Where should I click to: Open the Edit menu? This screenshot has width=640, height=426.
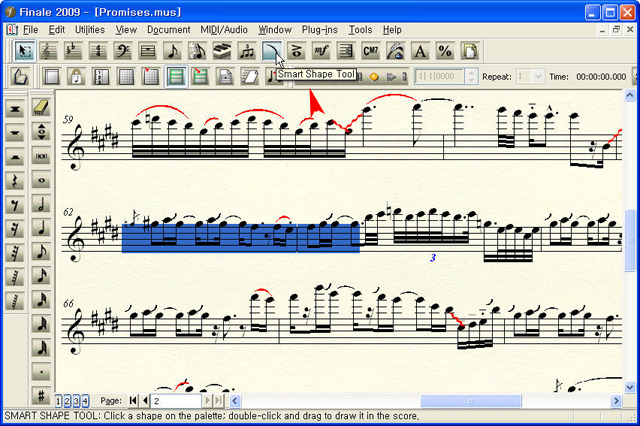click(57, 30)
